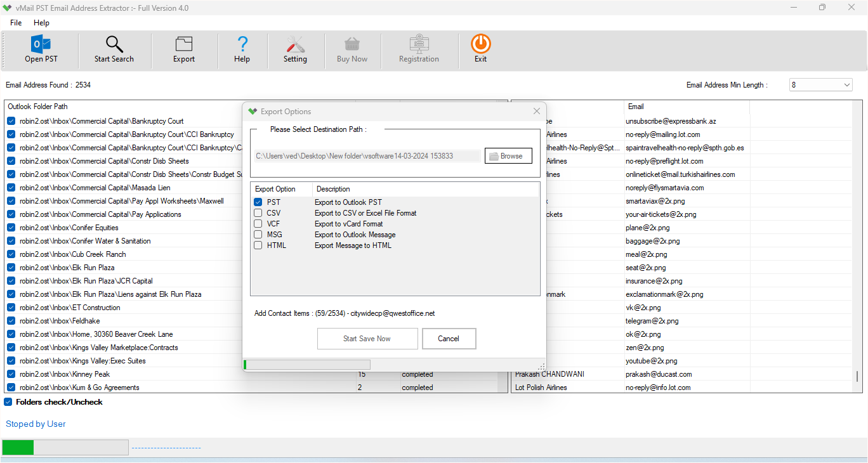The height and width of the screenshot is (463, 868).
Task: Uncheck the Cub Creek Ranch folder checkbox
Action: click(11, 254)
